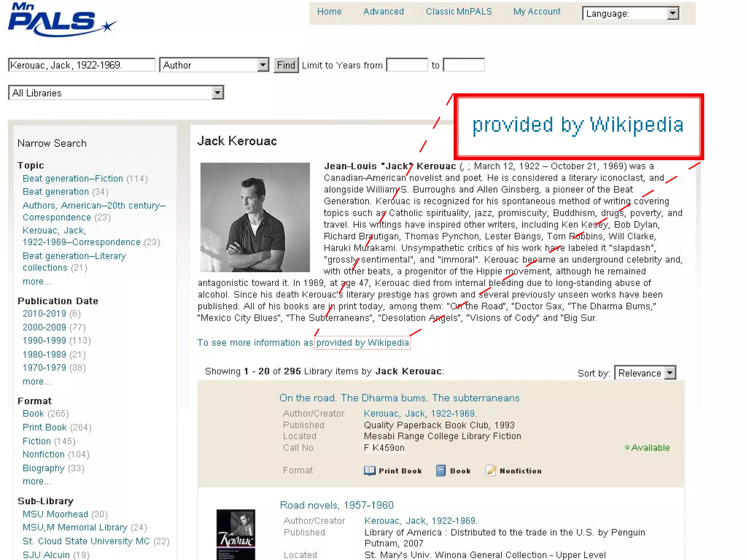Open My Account in the navigation
The height and width of the screenshot is (560, 747).
point(537,12)
